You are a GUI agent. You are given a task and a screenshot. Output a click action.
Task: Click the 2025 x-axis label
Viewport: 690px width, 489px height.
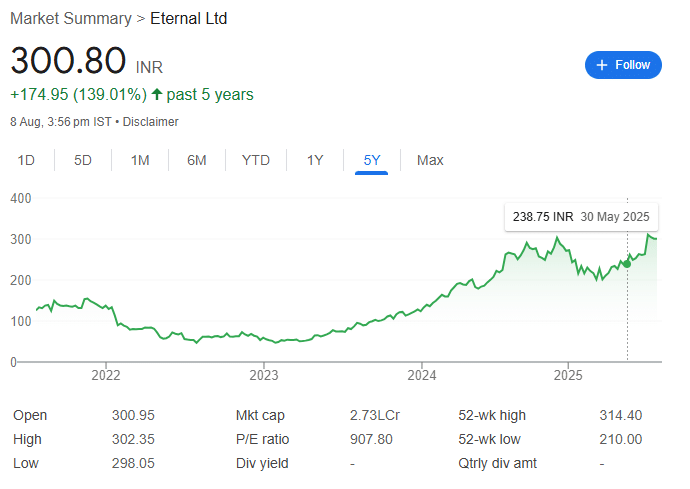568,375
